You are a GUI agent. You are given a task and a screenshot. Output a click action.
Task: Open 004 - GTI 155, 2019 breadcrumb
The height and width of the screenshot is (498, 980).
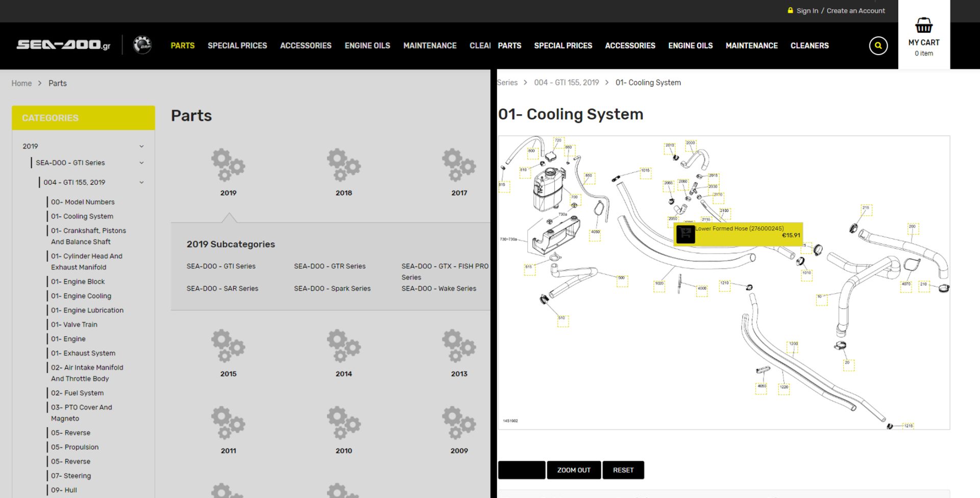pyautogui.click(x=567, y=83)
